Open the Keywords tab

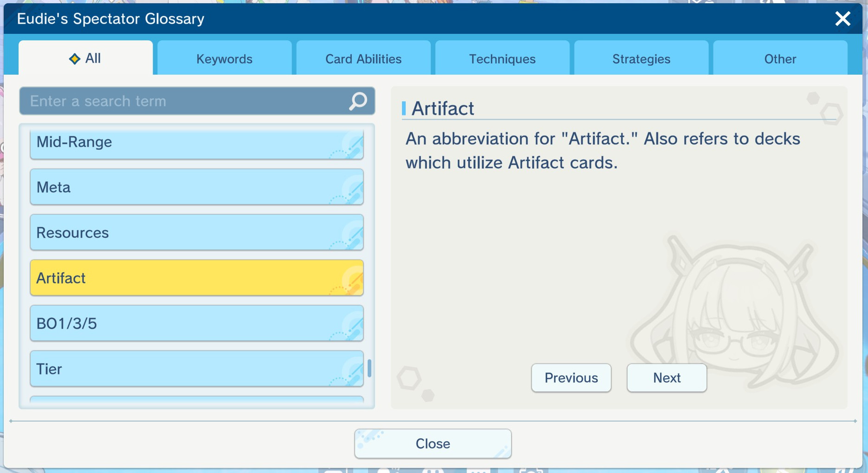pos(224,58)
